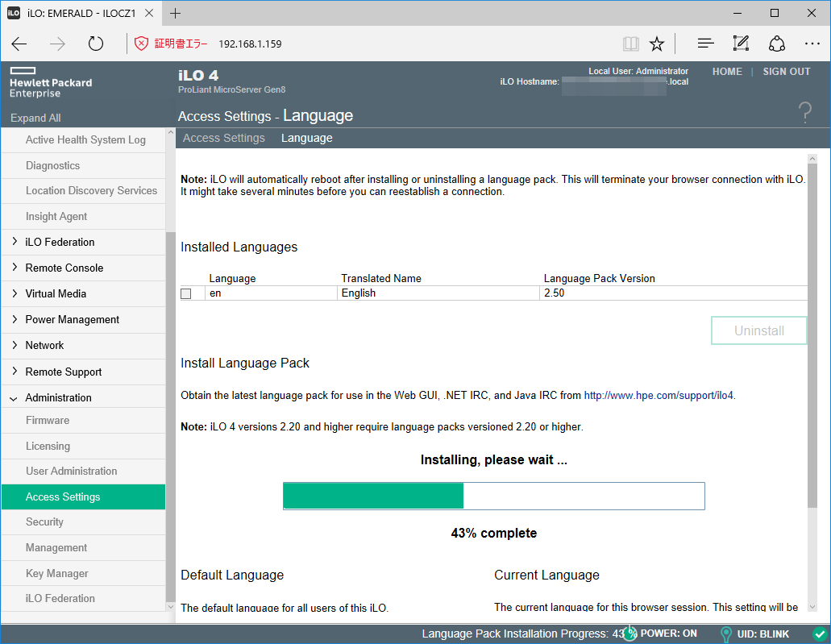
Task: Click the language pack installation progress bar
Action: (494, 497)
